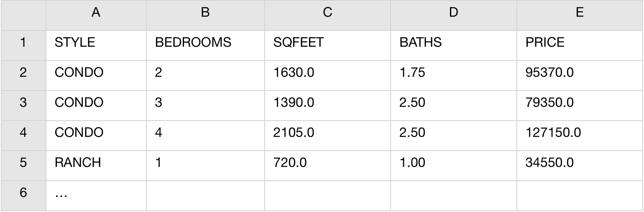Image resolution: width=644 pixels, height=212 pixels.
Task: Select the cell containing 127150.0
Action: point(579,132)
